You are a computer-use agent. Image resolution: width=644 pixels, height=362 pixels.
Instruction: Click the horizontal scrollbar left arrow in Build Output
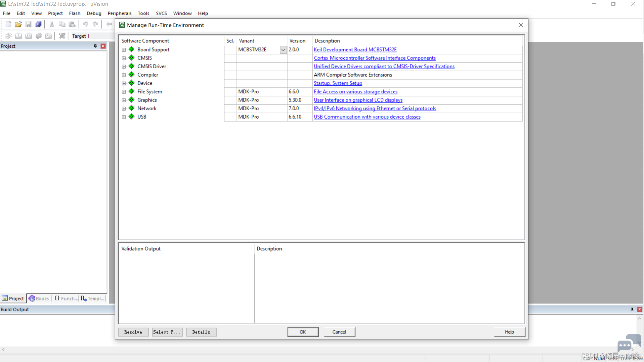point(3,350)
